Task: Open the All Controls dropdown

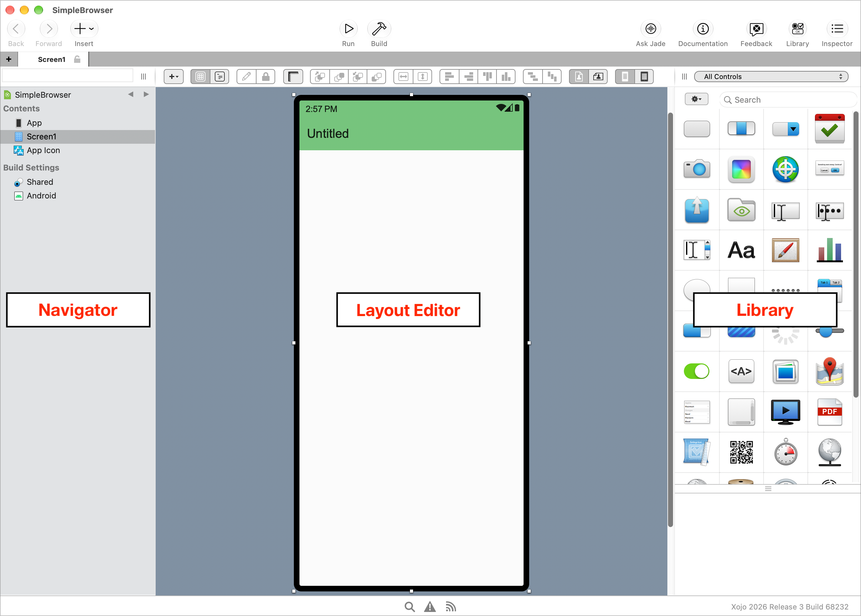Action: (x=771, y=77)
